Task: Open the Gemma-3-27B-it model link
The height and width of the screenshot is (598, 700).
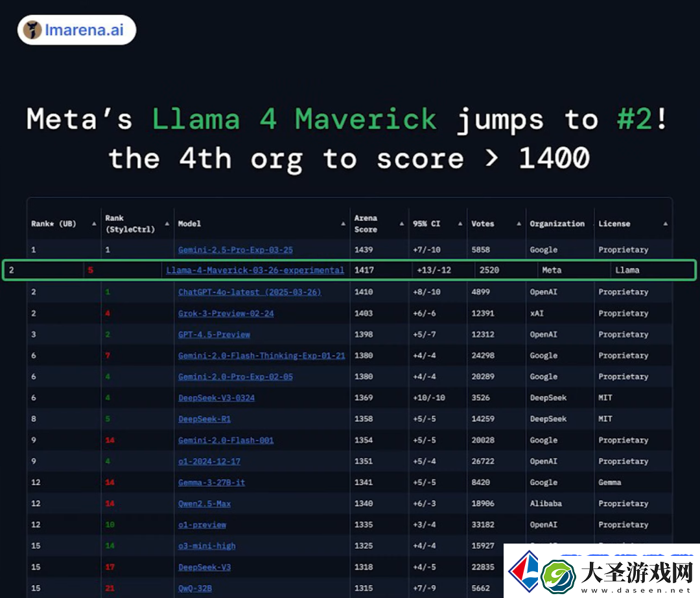Action: 211,483
